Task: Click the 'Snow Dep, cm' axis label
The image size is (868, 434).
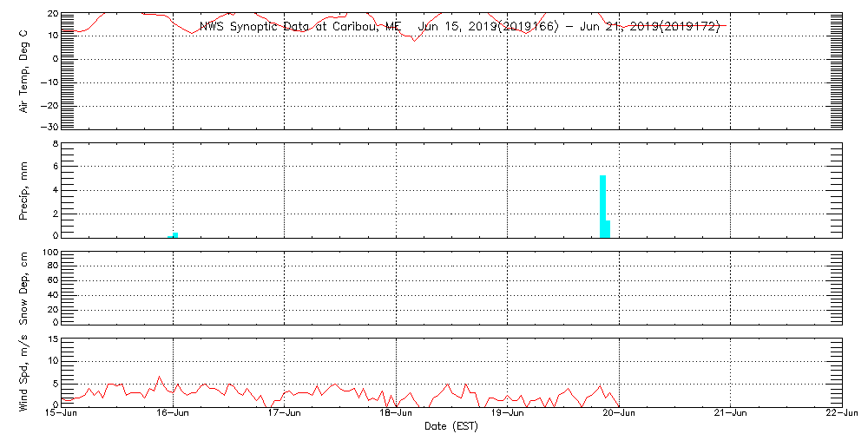Action: (x=24, y=287)
